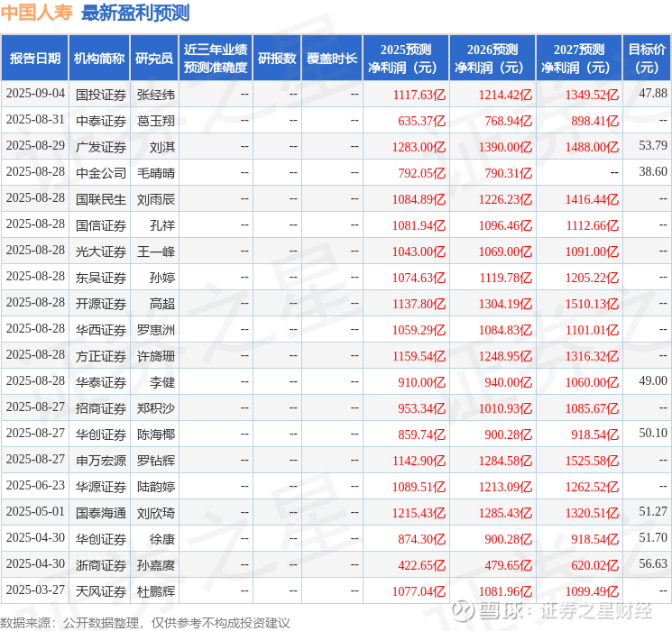Click value 422.65亿
The image size is (672, 631).
(x=422, y=565)
